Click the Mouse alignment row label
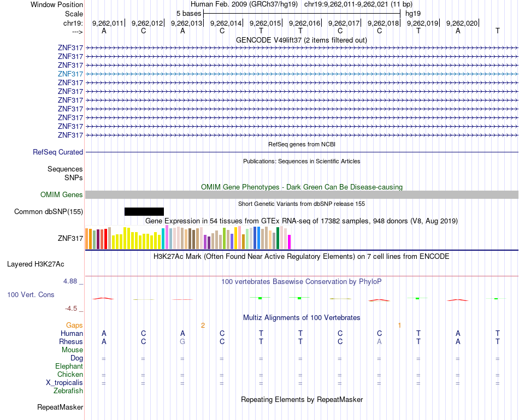 [72, 350]
